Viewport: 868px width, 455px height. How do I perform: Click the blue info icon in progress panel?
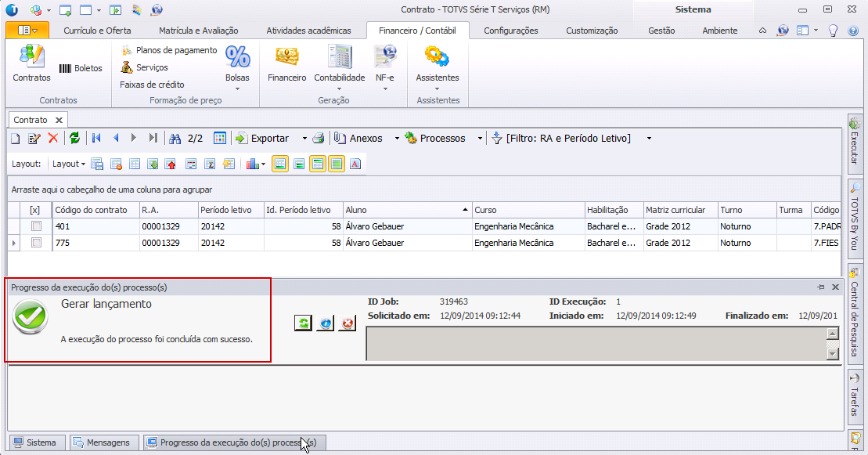(x=325, y=323)
